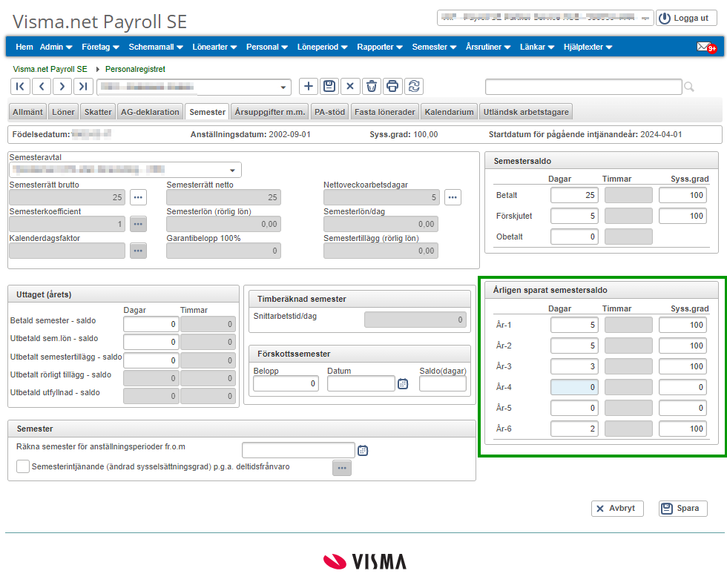The height and width of the screenshot is (588, 727).
Task: Click Betalt Dagar field in Semestersaldo
Action: pos(574,195)
